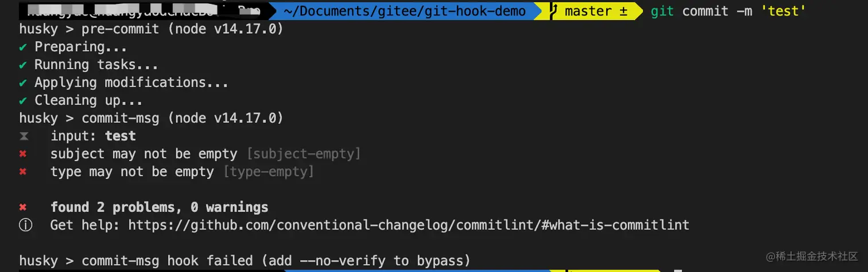Screen dimensions: 868x272
Task: Click the red X before found 2 problems
Action: click(x=24, y=207)
